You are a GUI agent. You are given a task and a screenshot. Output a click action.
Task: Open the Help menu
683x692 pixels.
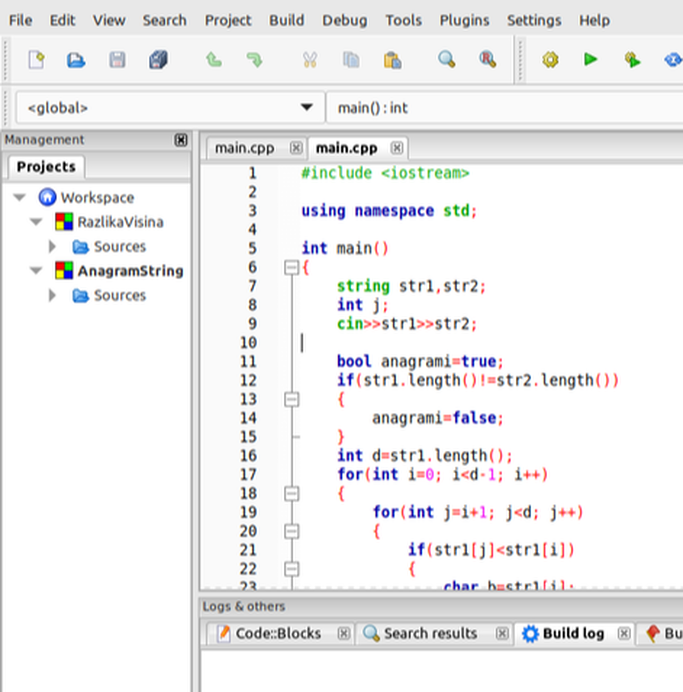(x=594, y=20)
